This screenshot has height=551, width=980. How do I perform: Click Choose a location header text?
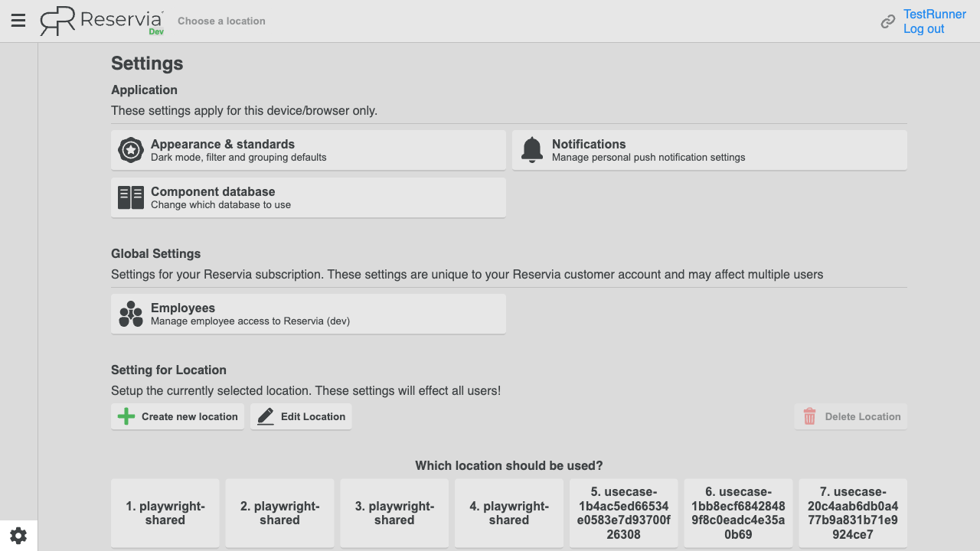221,21
